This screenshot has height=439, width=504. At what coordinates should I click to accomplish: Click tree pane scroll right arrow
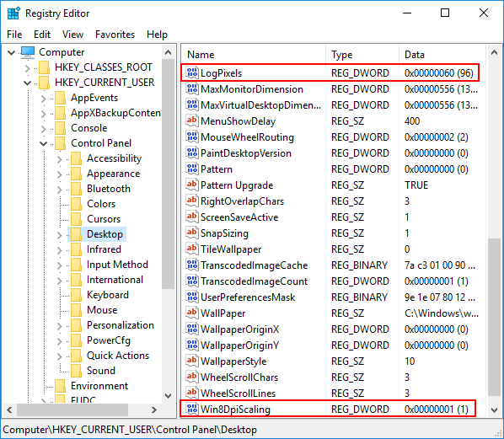point(154,410)
